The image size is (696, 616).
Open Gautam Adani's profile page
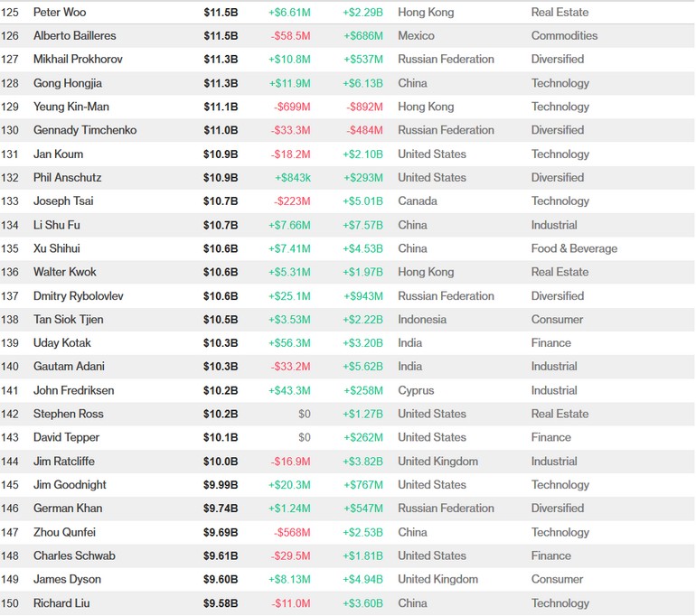[x=69, y=367]
